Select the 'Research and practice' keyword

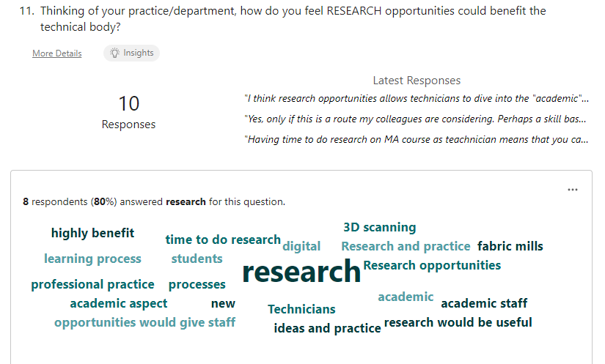(406, 246)
